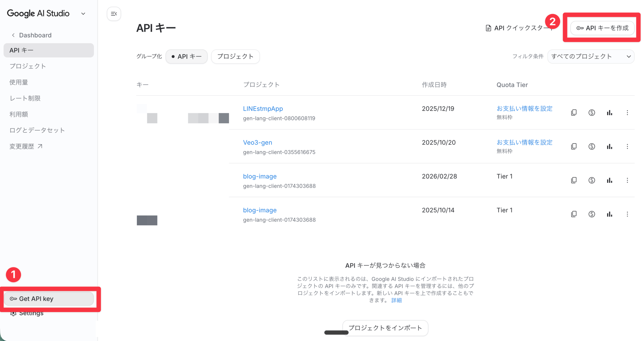The width and height of the screenshot is (644, 341).
Task: Group the list by プロジェクト
Action: point(235,56)
